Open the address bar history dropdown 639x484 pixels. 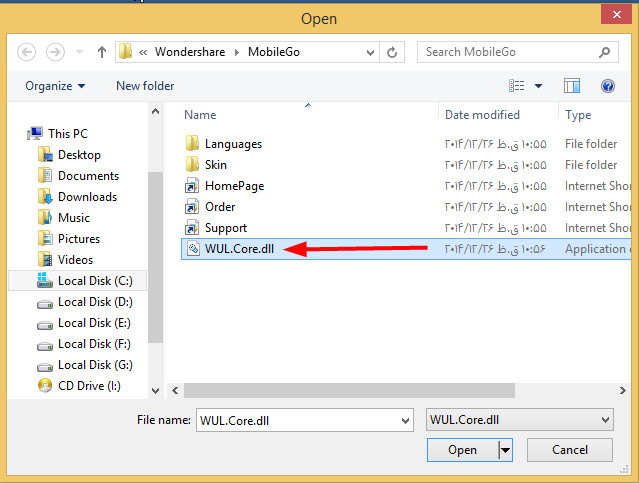[370, 52]
